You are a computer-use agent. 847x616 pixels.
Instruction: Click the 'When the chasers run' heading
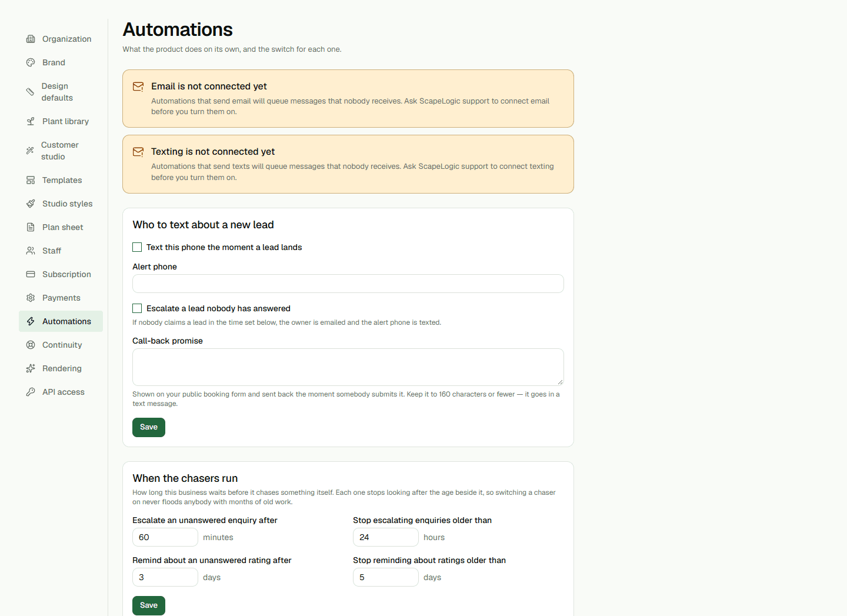(x=185, y=478)
